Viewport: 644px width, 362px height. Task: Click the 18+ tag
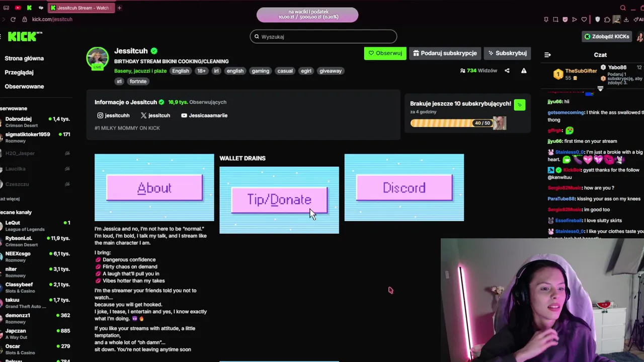201,71
